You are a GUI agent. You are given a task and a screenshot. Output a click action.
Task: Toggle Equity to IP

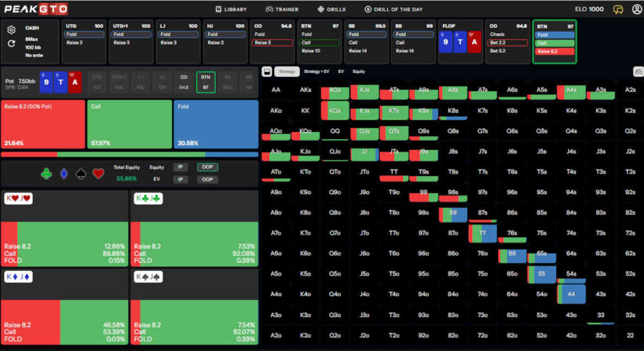click(x=180, y=167)
